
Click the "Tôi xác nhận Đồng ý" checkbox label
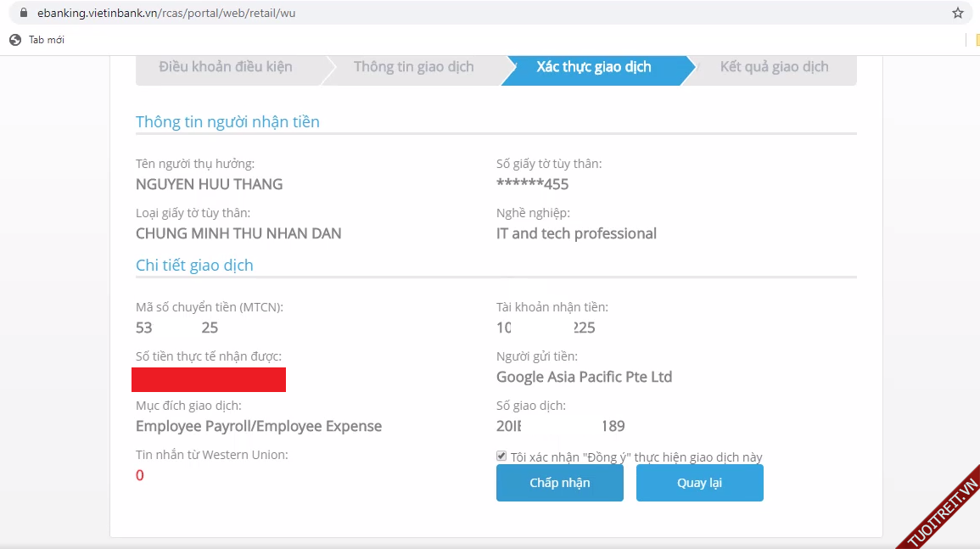(636, 457)
